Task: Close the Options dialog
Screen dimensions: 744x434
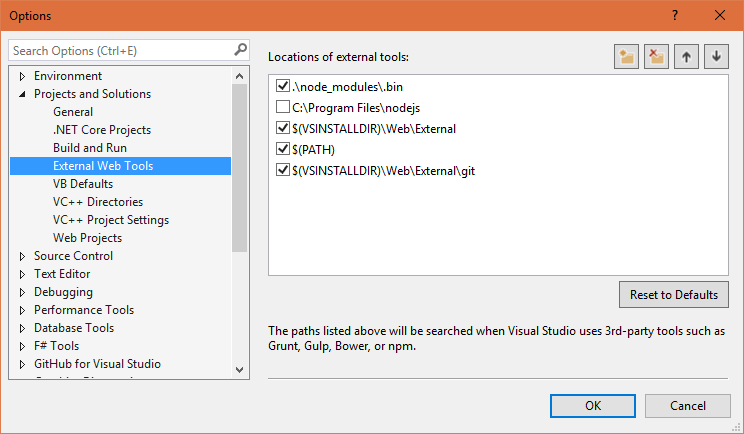Action: click(720, 15)
